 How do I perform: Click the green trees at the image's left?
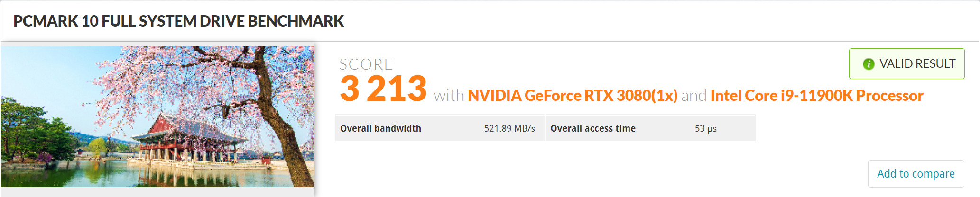[x=28, y=128]
